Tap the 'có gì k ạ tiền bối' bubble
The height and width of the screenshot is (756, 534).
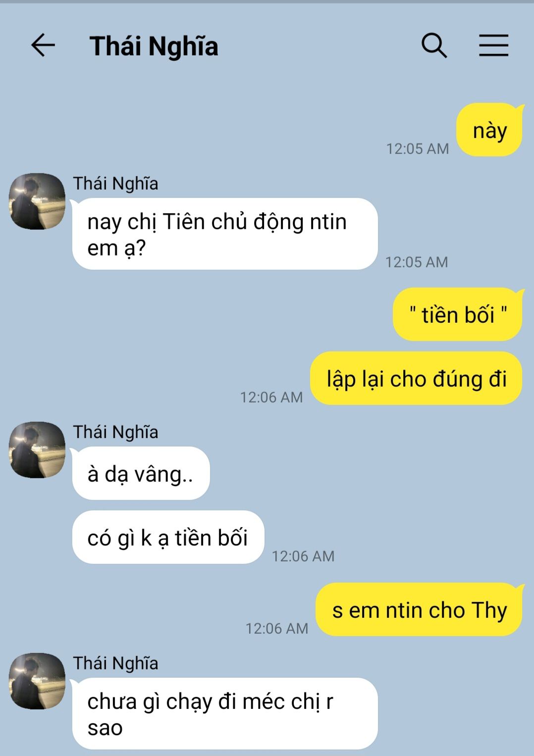[168, 537]
